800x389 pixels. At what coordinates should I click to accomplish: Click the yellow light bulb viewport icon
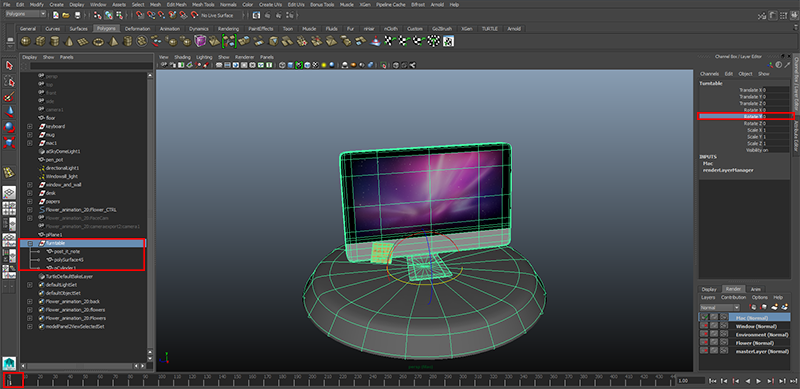pyautogui.click(x=323, y=65)
